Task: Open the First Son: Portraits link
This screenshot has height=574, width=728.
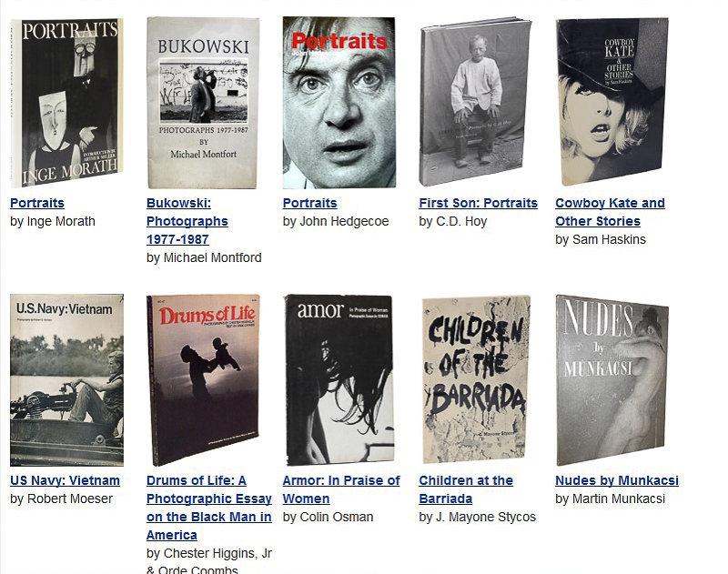Action: 479,203
